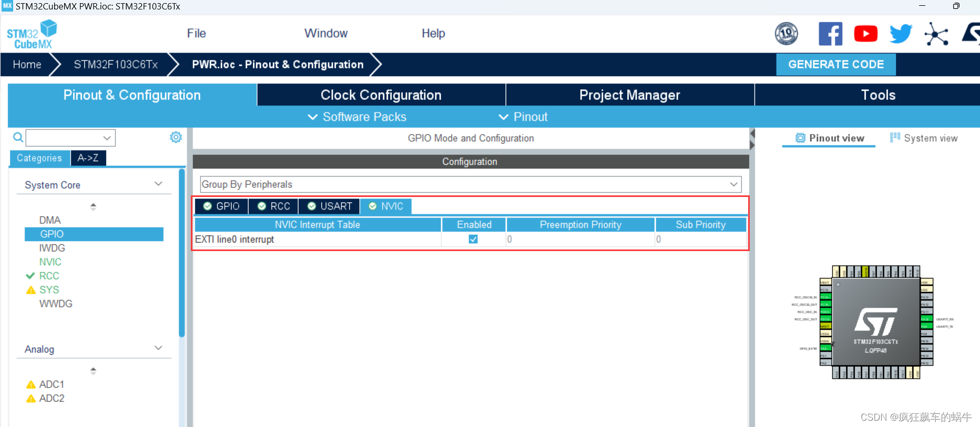Collapse the System Core category
Image resolution: width=980 pixels, height=427 pixels.
coord(158,184)
